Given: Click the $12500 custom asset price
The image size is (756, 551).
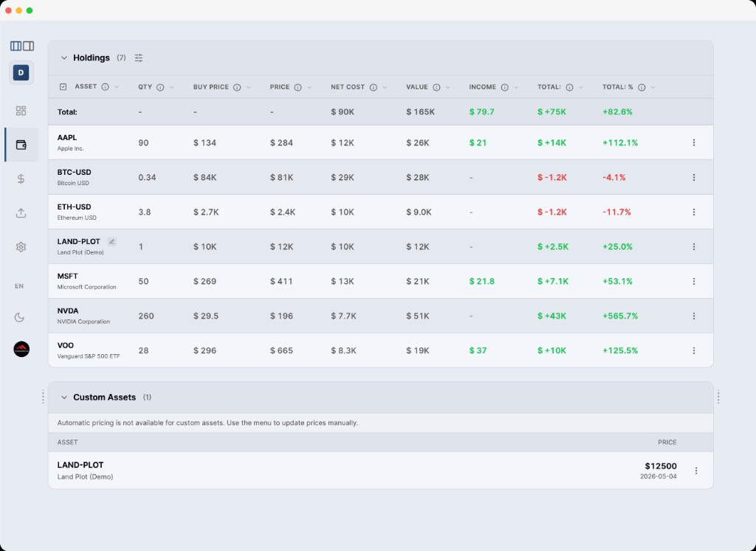Looking at the screenshot, I should point(661,466).
